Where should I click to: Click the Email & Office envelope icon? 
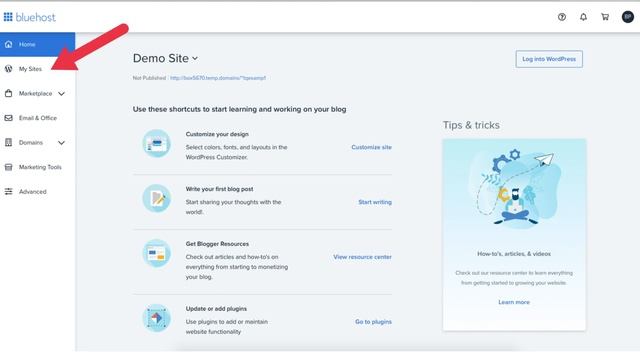(9, 118)
